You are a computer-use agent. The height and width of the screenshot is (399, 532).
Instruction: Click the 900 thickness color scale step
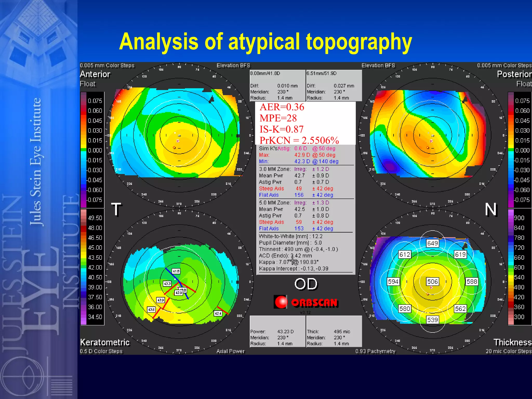tap(519, 218)
